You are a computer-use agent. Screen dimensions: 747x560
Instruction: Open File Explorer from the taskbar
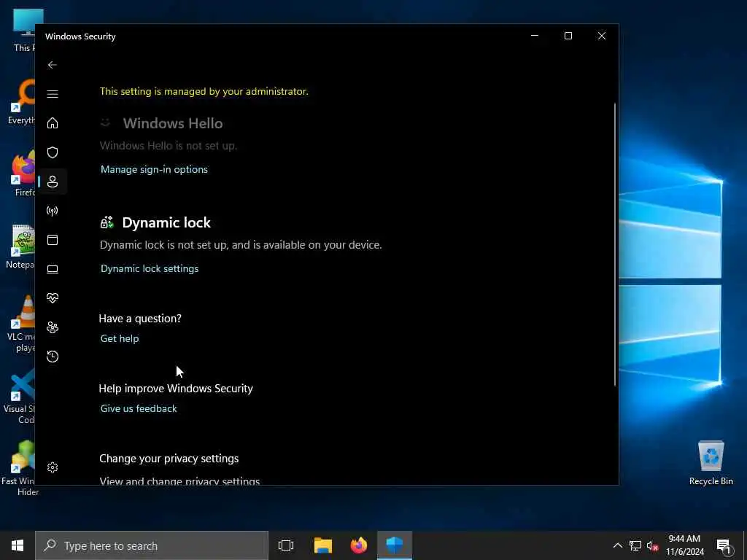322,545
